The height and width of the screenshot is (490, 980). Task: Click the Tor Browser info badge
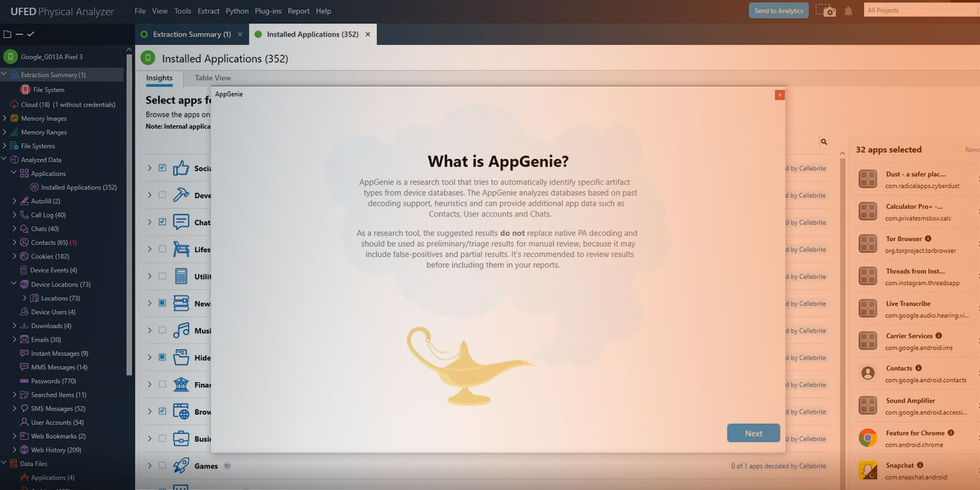[928, 239]
